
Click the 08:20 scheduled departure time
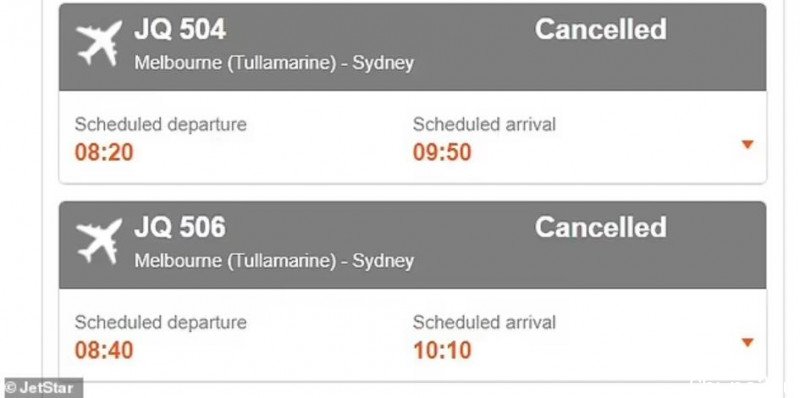click(x=104, y=153)
